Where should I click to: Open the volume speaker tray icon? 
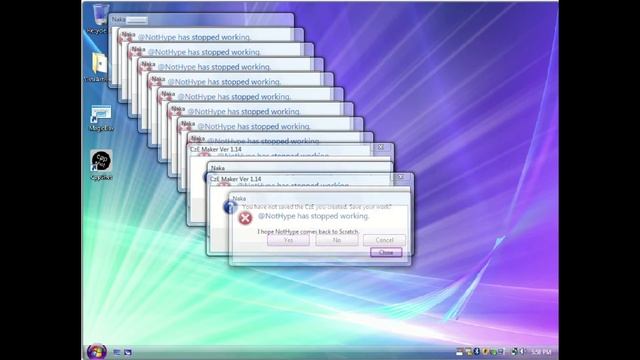[522, 351]
